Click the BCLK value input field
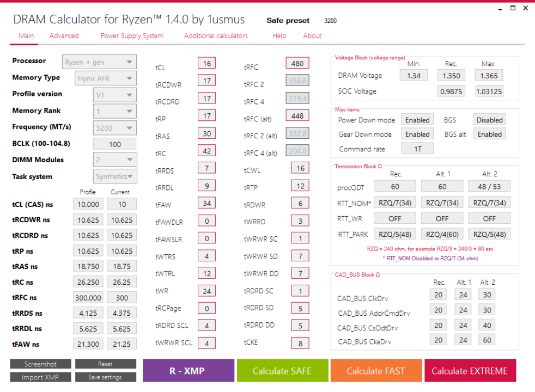This screenshot has width=535, height=392. click(114, 144)
